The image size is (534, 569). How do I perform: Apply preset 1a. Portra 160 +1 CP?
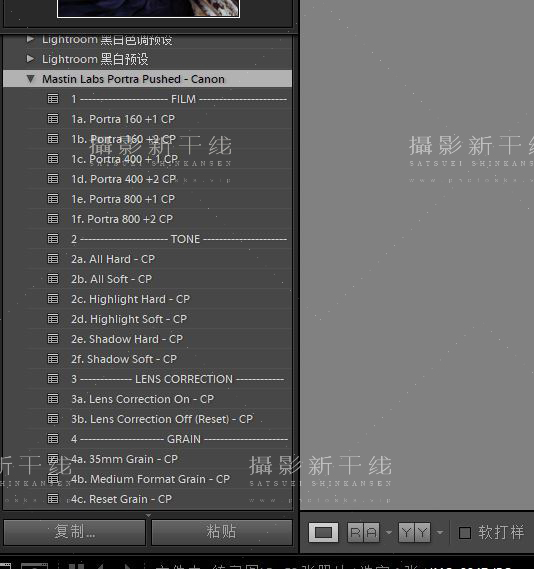(x=123, y=119)
